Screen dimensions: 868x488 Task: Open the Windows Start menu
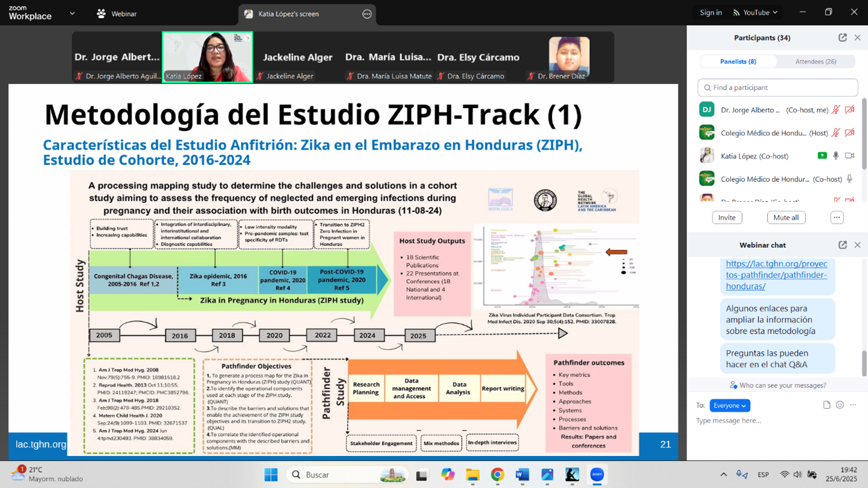(x=271, y=475)
